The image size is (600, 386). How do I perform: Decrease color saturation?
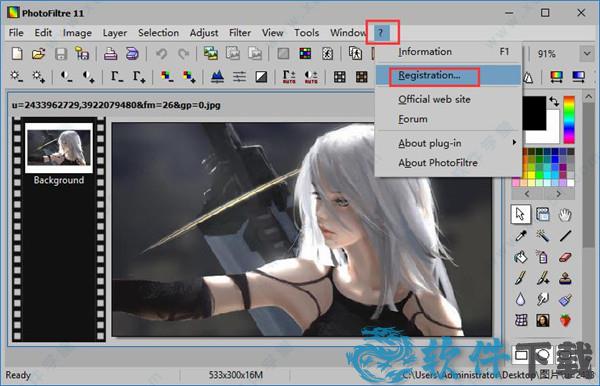click(167, 77)
